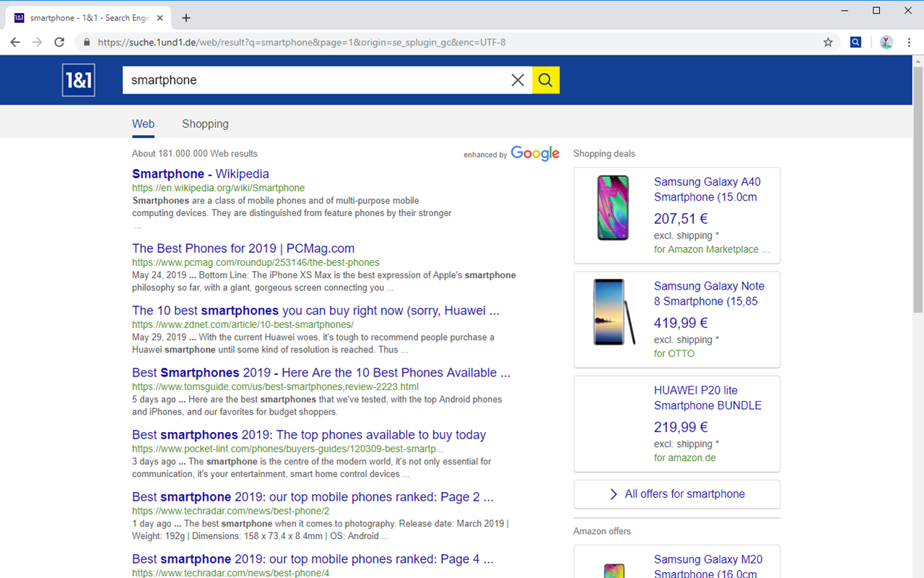The width and height of the screenshot is (924, 578).
Task: Open The 10 best smartphones zdnet result
Action: coord(315,311)
